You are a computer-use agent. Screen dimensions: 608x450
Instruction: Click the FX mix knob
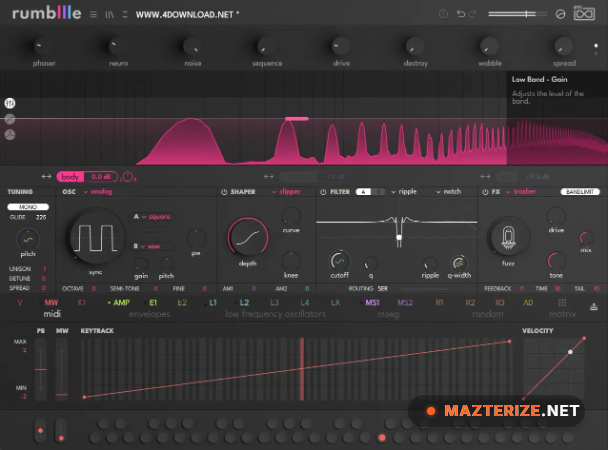[586, 238]
